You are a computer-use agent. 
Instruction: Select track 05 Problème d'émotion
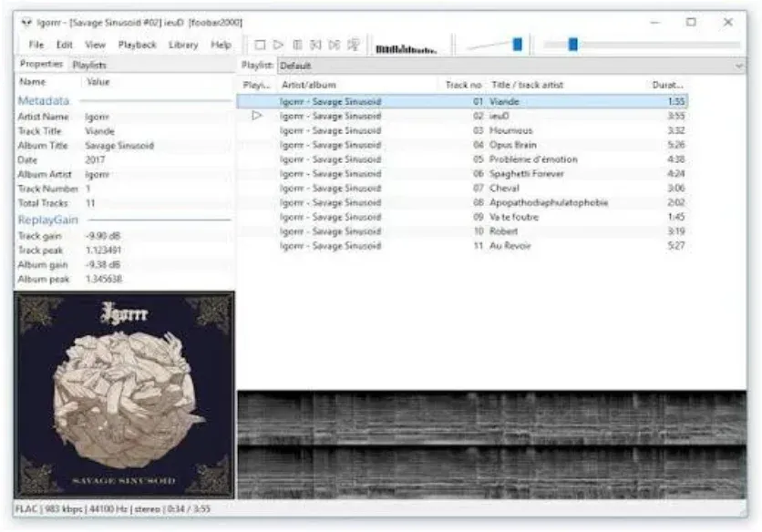tap(462, 159)
